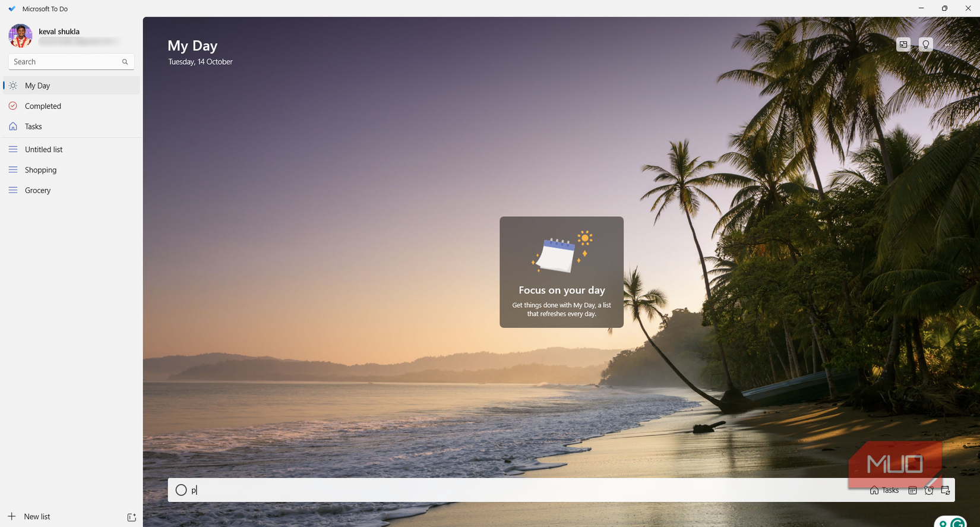The image size is (980, 527).
Task: Open the My Day list
Action: point(71,86)
